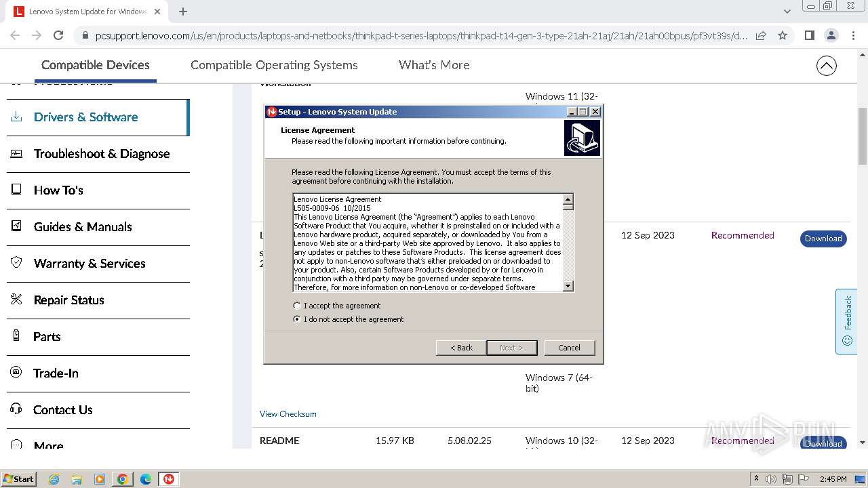Open Chrome from the taskbar
This screenshot has height=488, width=868.
pyautogui.click(x=123, y=479)
